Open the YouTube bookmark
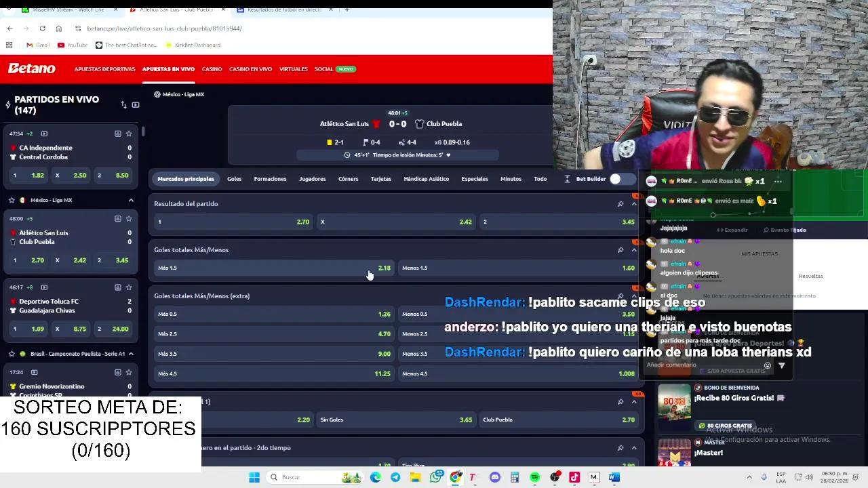868x488 pixels. click(73, 45)
